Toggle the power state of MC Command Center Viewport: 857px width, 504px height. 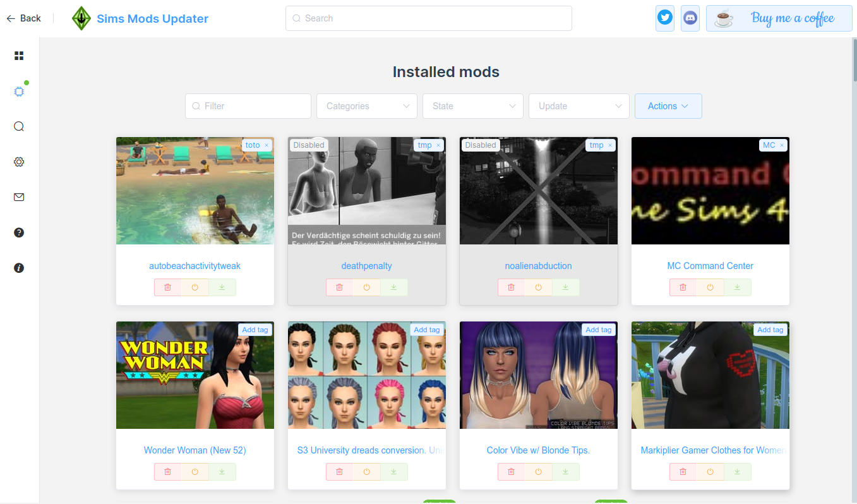[x=710, y=287]
